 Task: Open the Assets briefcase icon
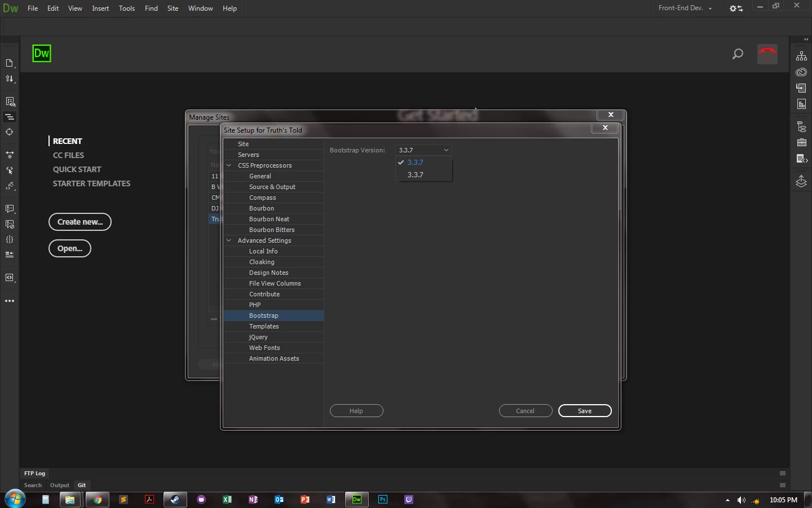tap(801, 143)
